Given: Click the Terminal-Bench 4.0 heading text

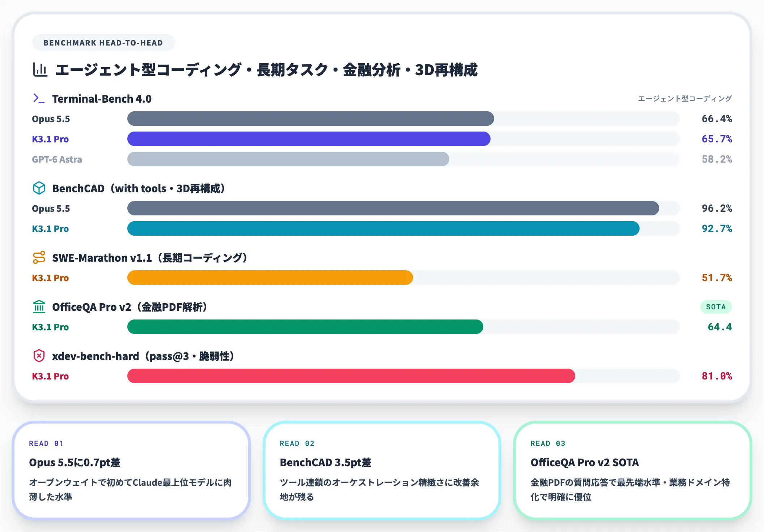Looking at the screenshot, I should click(x=102, y=99).
